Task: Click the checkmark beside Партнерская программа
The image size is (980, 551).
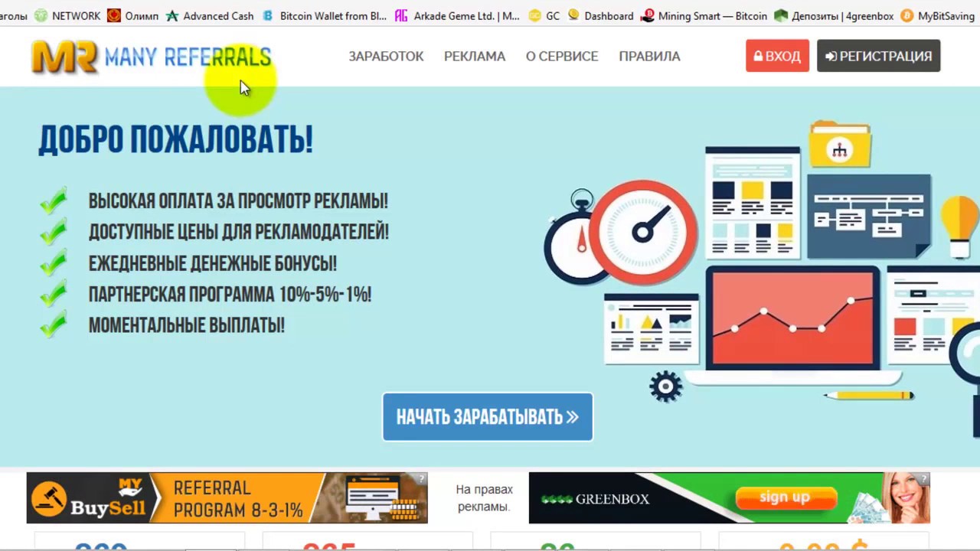Action: (x=54, y=295)
